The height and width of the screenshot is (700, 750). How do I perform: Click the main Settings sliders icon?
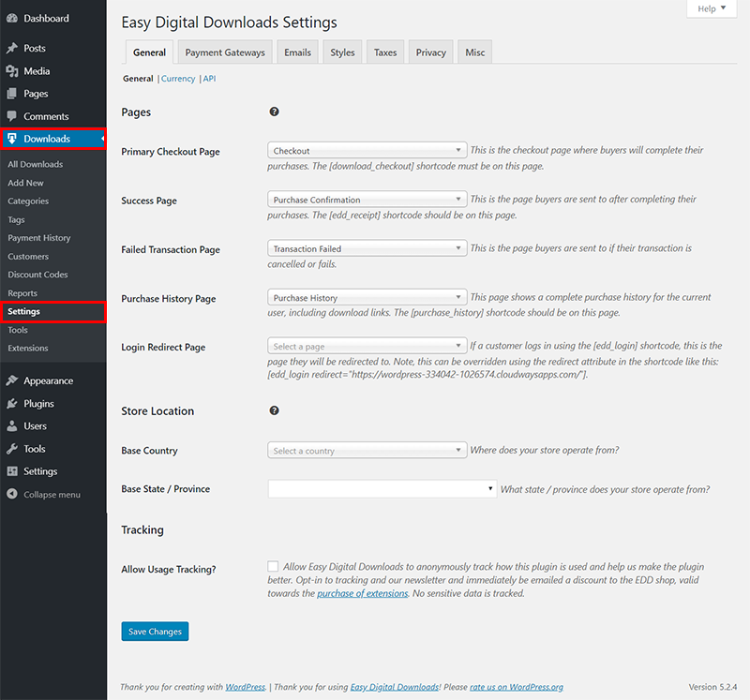[12, 471]
